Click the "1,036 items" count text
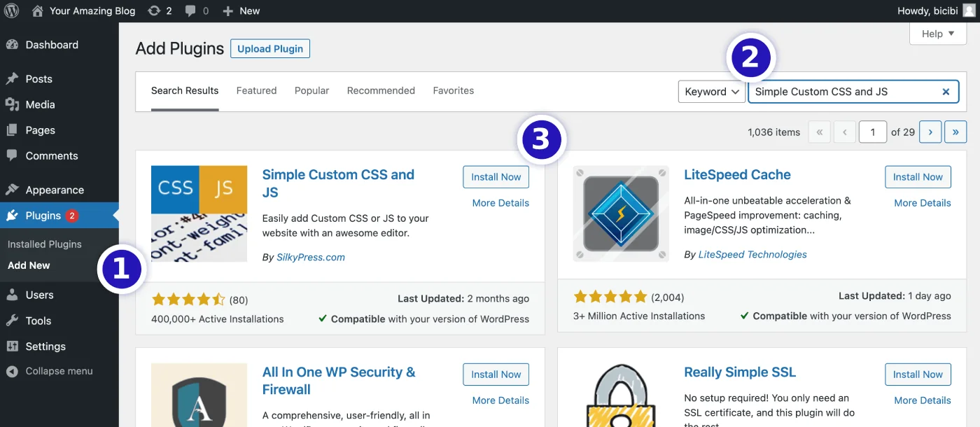 pyautogui.click(x=773, y=132)
